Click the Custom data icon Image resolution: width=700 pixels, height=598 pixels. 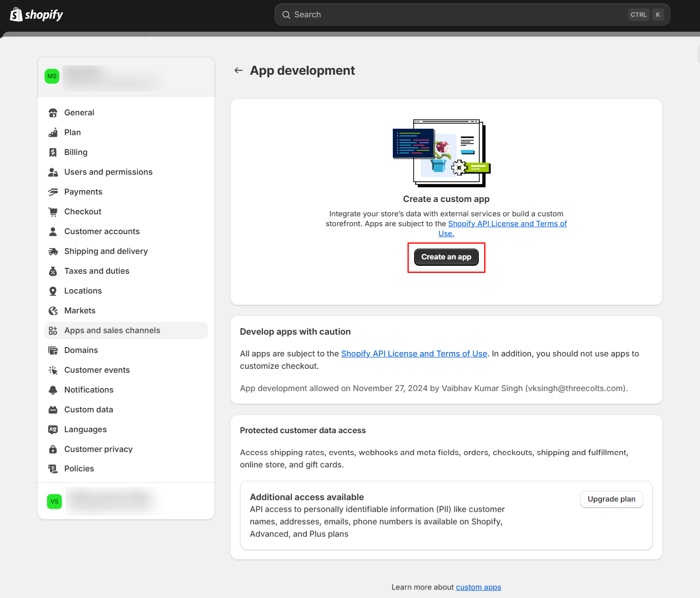53,410
